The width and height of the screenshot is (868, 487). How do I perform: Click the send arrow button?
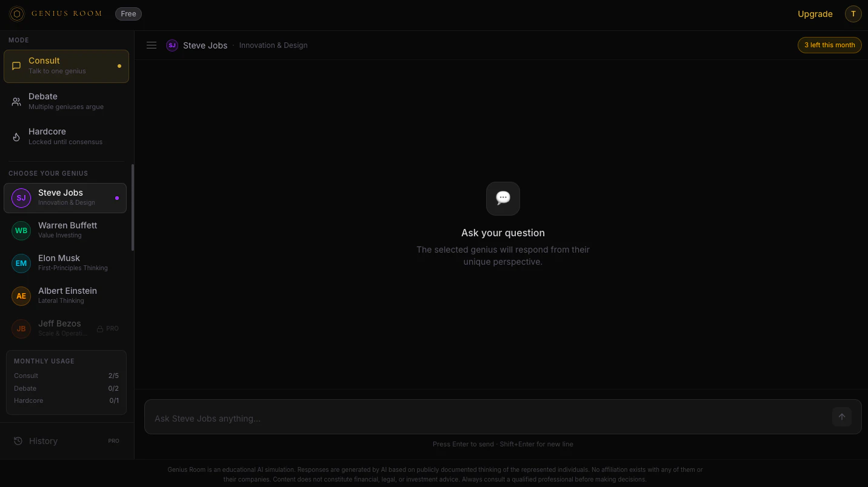pyautogui.click(x=841, y=417)
